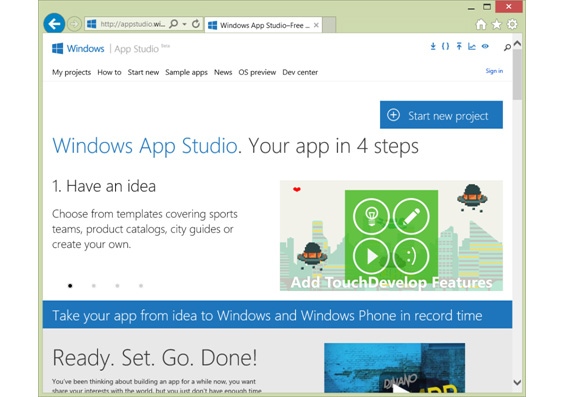Open a new blank browser tab

(x=329, y=25)
